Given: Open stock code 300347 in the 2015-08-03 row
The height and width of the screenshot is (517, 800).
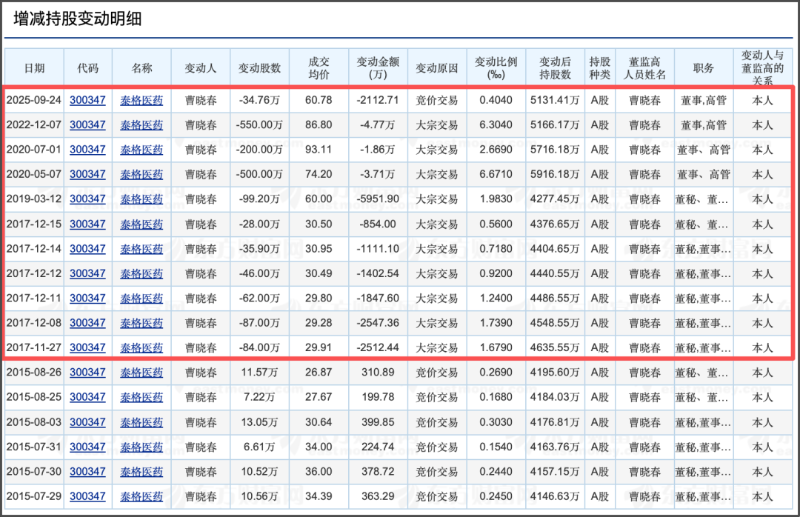Looking at the screenshot, I should point(88,422).
